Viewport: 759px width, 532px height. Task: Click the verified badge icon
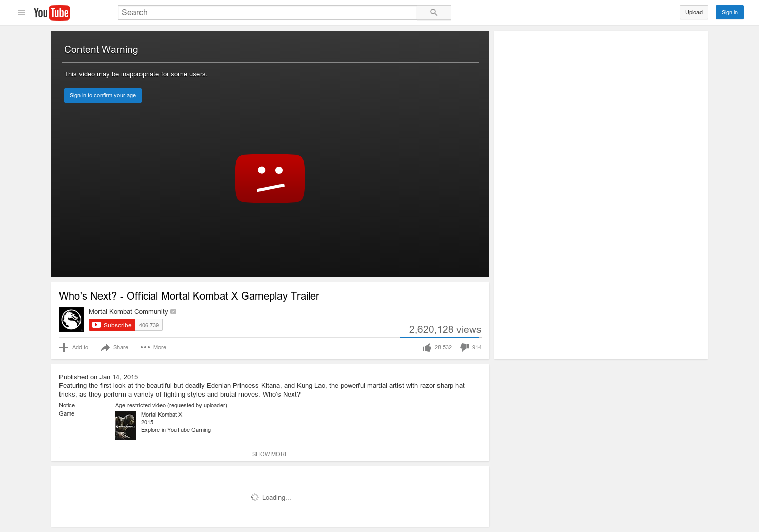tap(173, 311)
